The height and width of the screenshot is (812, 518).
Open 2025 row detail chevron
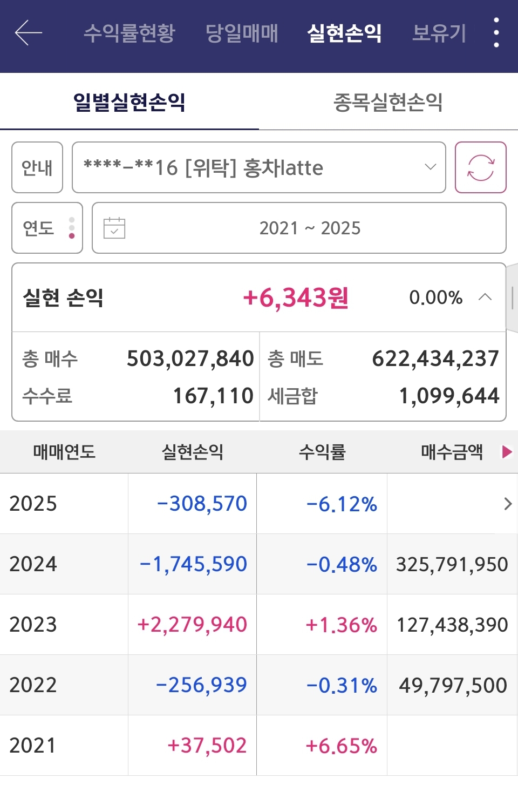[x=507, y=504]
